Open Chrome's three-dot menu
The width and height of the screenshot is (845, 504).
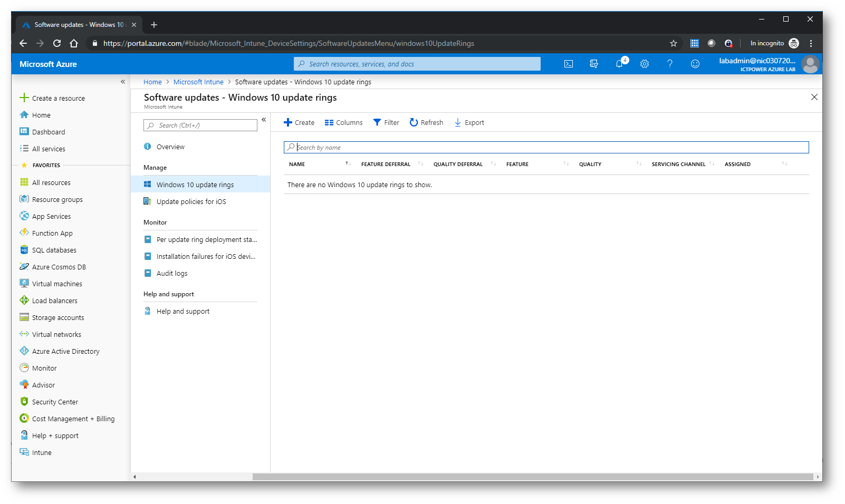tap(811, 43)
